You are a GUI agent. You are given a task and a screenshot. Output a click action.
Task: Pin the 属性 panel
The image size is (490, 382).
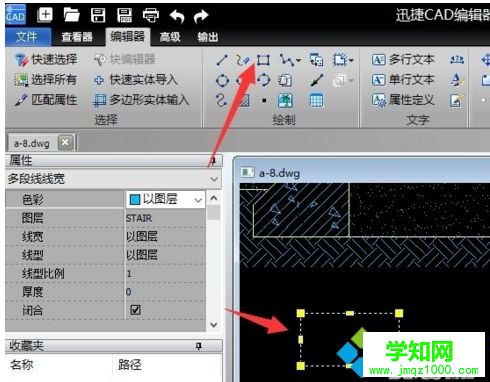(x=213, y=161)
